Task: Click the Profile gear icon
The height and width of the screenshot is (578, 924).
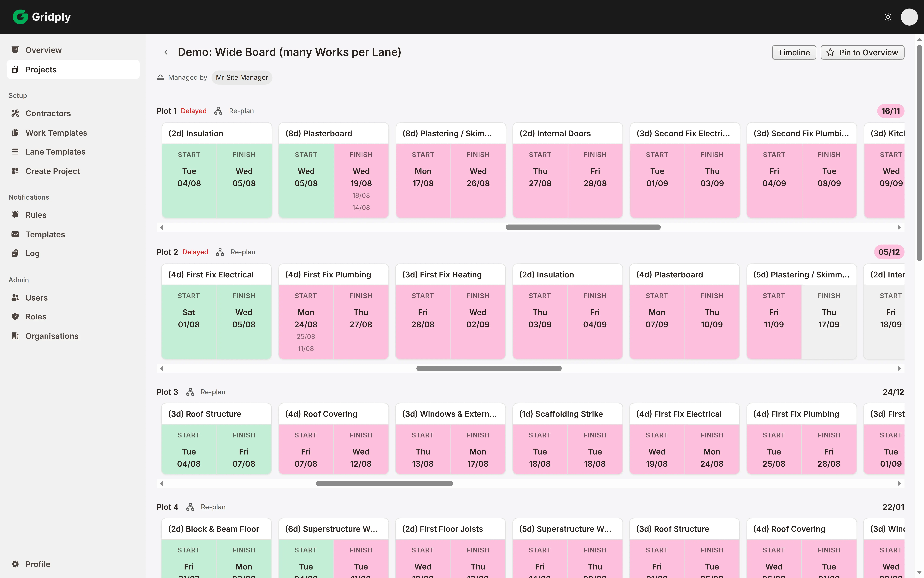Action: click(x=15, y=564)
